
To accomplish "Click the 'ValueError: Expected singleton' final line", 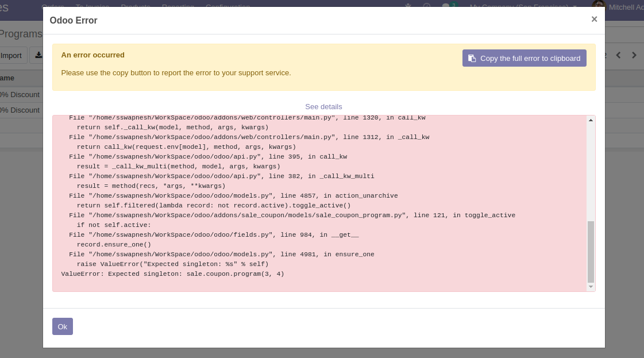I will (172, 274).
